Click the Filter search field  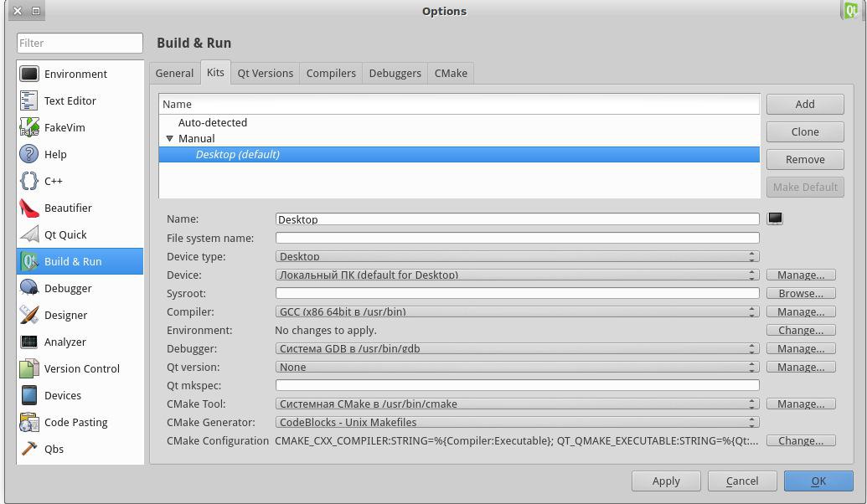[80, 43]
